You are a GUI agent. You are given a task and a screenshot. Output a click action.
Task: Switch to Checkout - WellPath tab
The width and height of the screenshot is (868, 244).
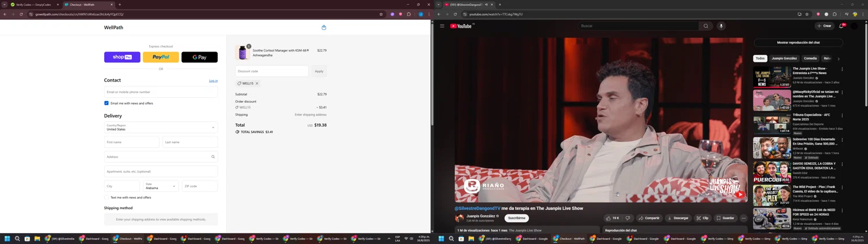point(89,5)
